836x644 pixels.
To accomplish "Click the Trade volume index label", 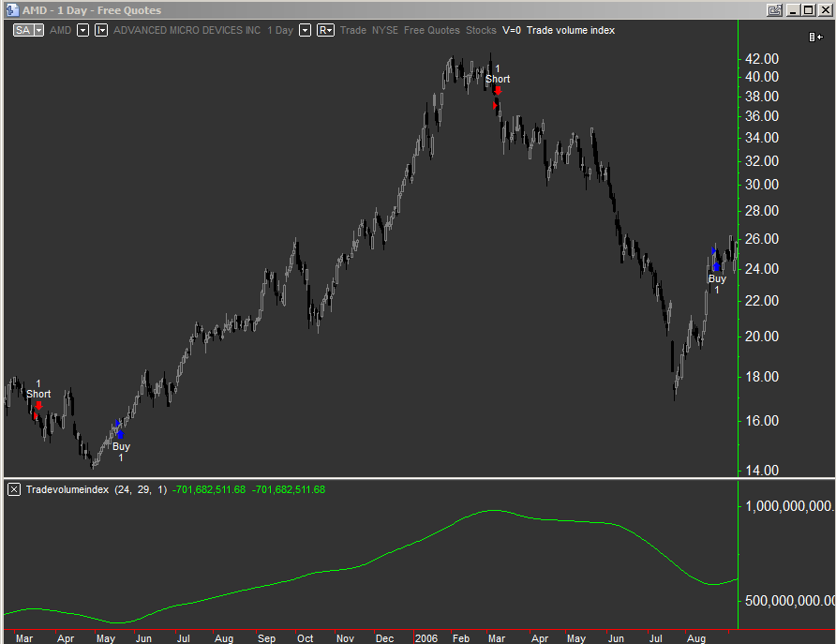I will tap(569, 29).
